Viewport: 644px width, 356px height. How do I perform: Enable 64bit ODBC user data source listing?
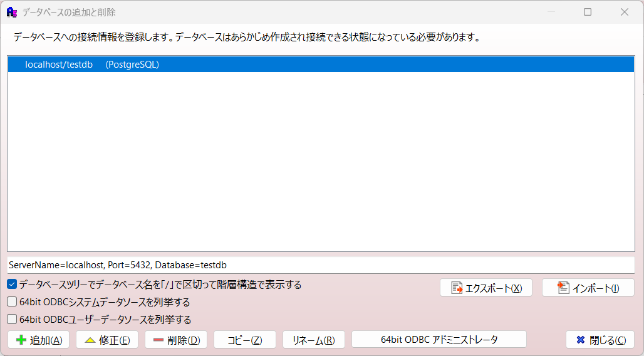point(12,319)
